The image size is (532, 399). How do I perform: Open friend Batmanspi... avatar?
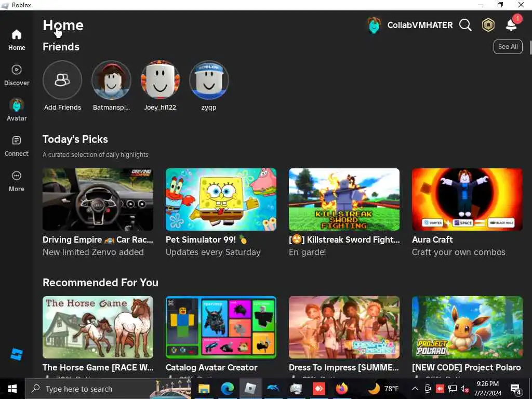click(111, 80)
